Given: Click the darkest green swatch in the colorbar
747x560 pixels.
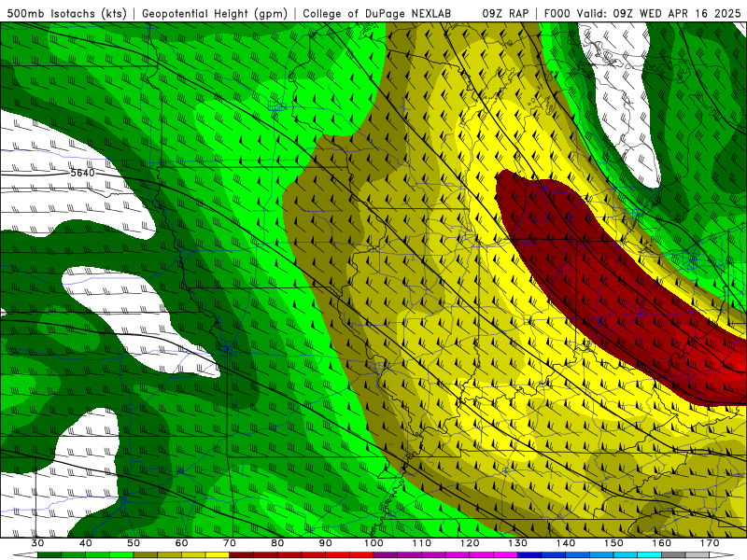Looking at the screenshot, I should (49, 554).
